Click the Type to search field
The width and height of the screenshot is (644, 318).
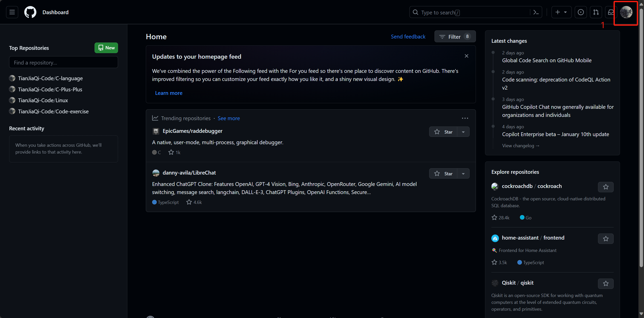(x=470, y=12)
